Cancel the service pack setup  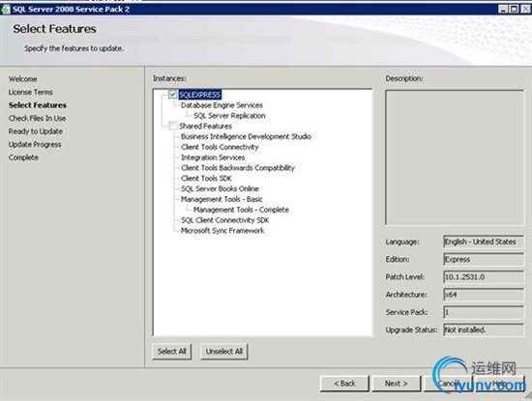[448, 384]
